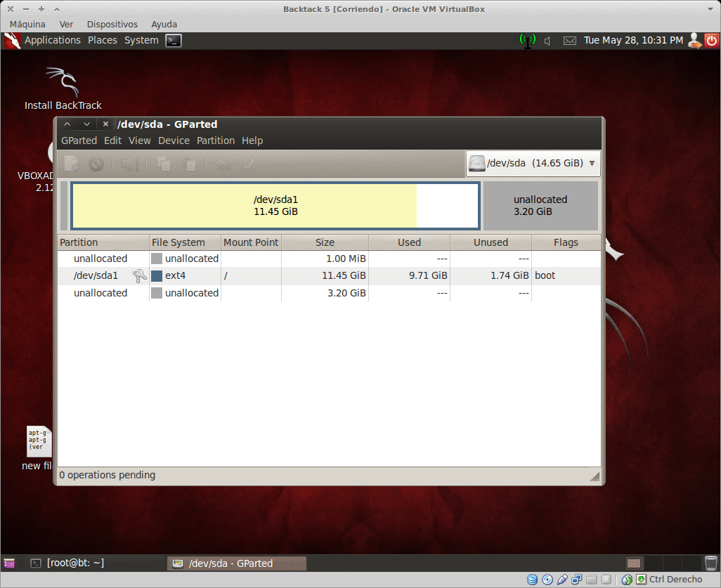Open the Places menu in top panel
The image size is (721, 588).
tap(102, 40)
